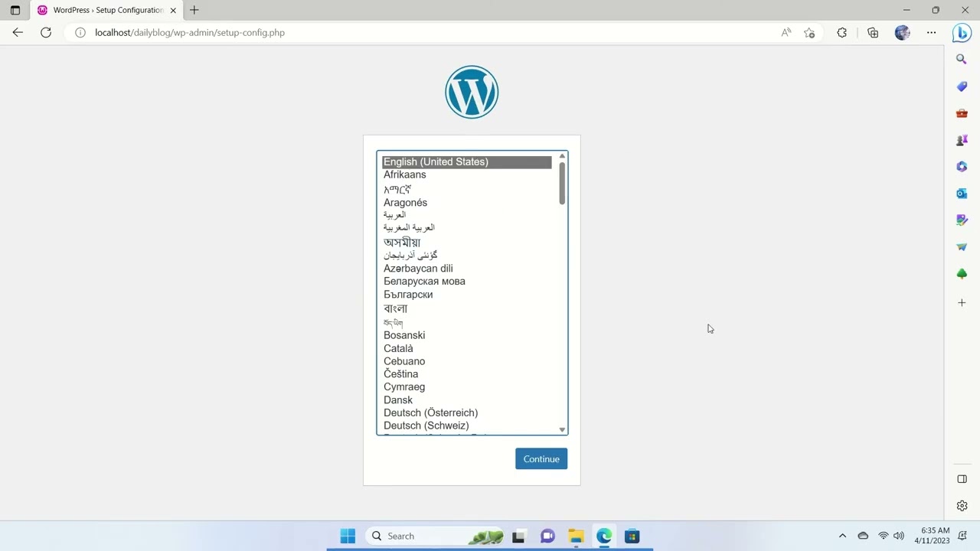
Task: Click the taskbar Search box
Action: coord(435,536)
